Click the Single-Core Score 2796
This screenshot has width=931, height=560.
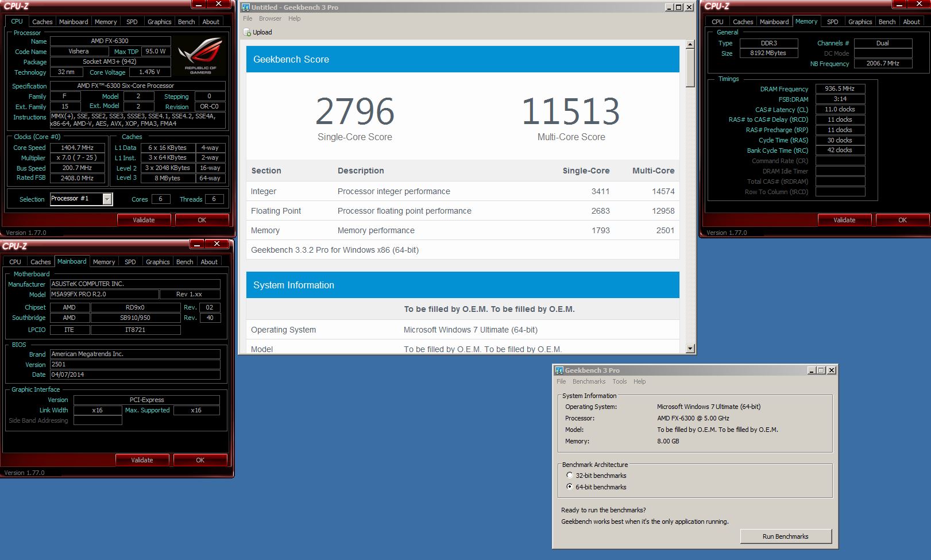pos(355,111)
